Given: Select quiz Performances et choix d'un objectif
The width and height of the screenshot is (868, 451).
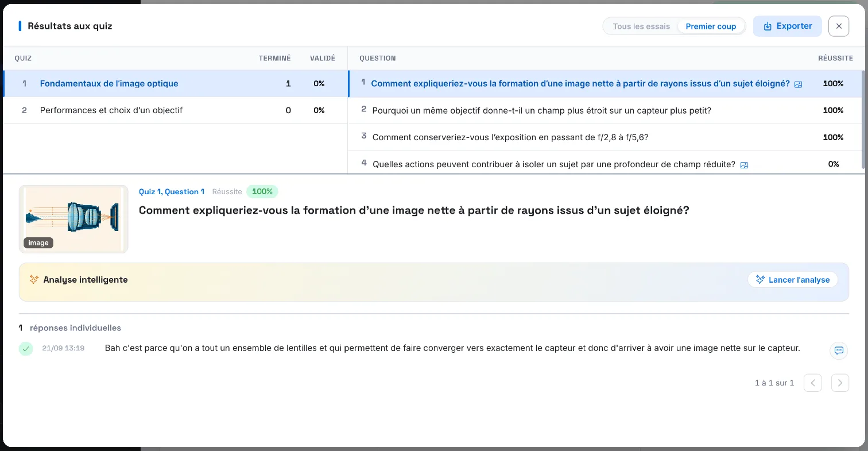Looking at the screenshot, I should click(x=175, y=110).
